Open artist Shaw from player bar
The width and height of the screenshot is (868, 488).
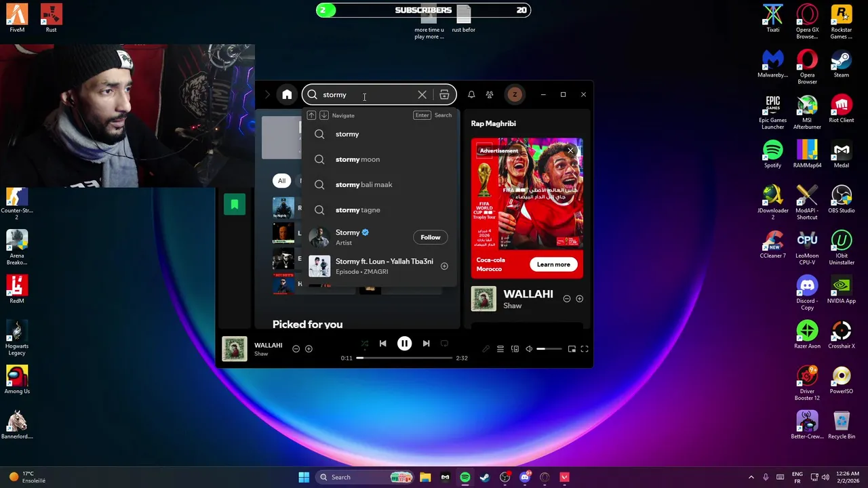(261, 354)
